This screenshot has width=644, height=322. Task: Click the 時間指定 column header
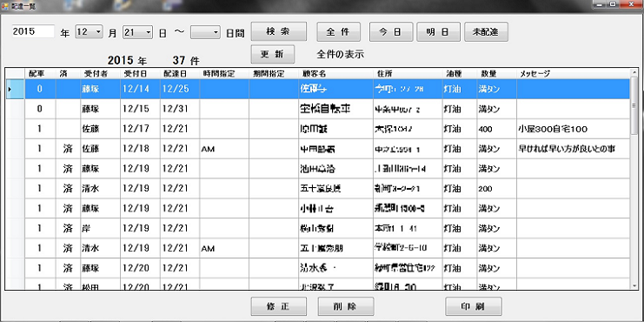[x=224, y=74]
